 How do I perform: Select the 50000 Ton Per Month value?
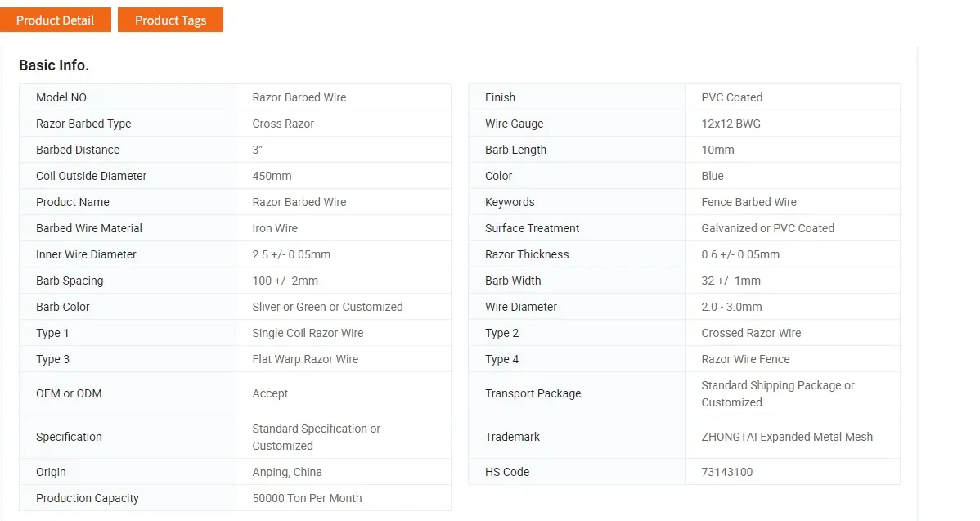click(x=307, y=498)
